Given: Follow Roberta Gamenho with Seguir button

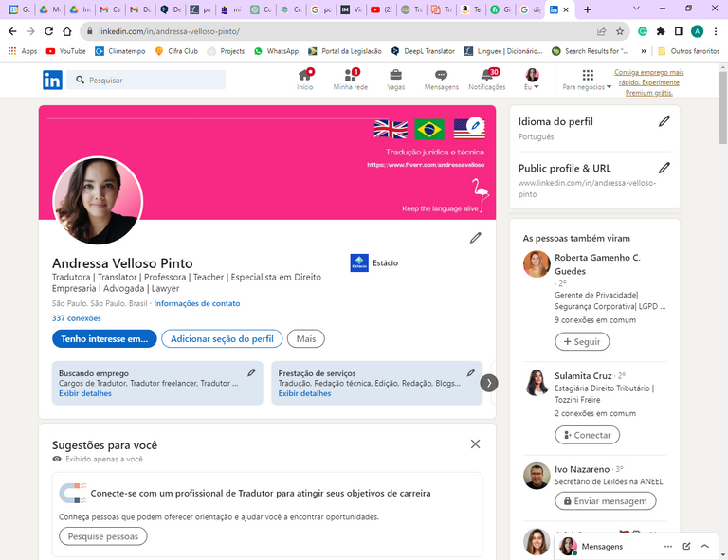Looking at the screenshot, I should point(581,342).
